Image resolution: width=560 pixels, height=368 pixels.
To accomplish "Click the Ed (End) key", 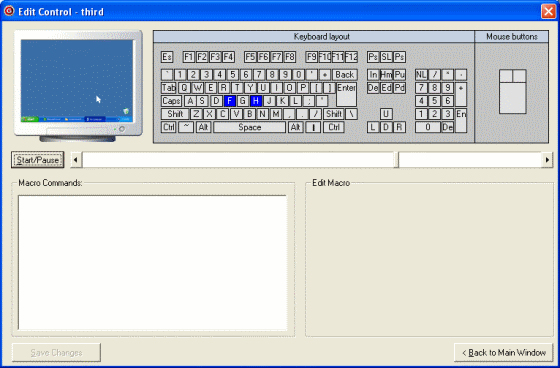I will click(x=386, y=88).
